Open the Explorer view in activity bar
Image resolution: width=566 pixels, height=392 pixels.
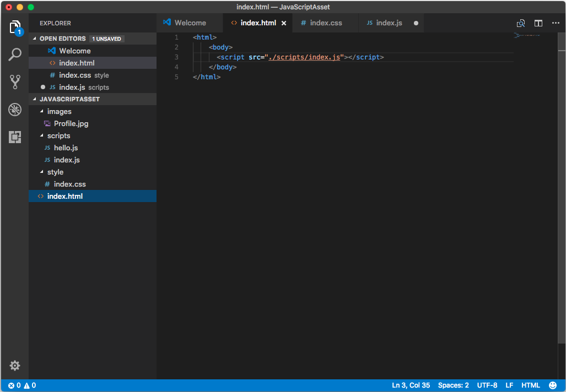point(15,28)
